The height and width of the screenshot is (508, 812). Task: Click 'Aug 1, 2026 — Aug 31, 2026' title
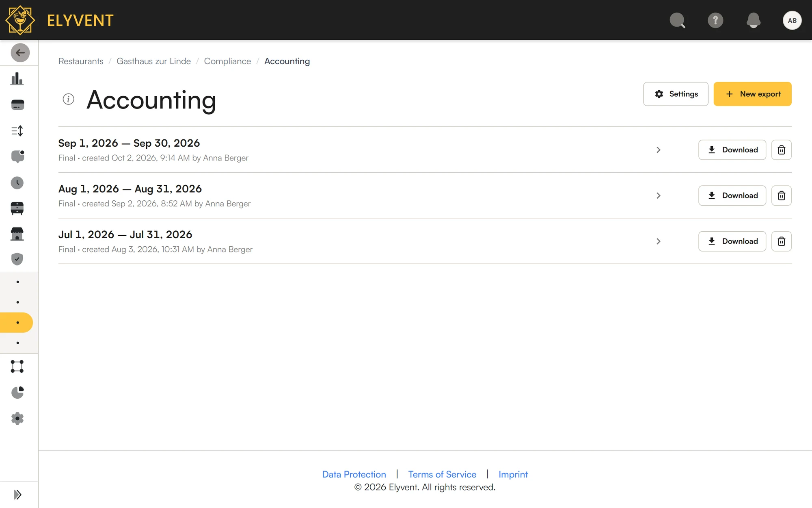click(x=130, y=189)
